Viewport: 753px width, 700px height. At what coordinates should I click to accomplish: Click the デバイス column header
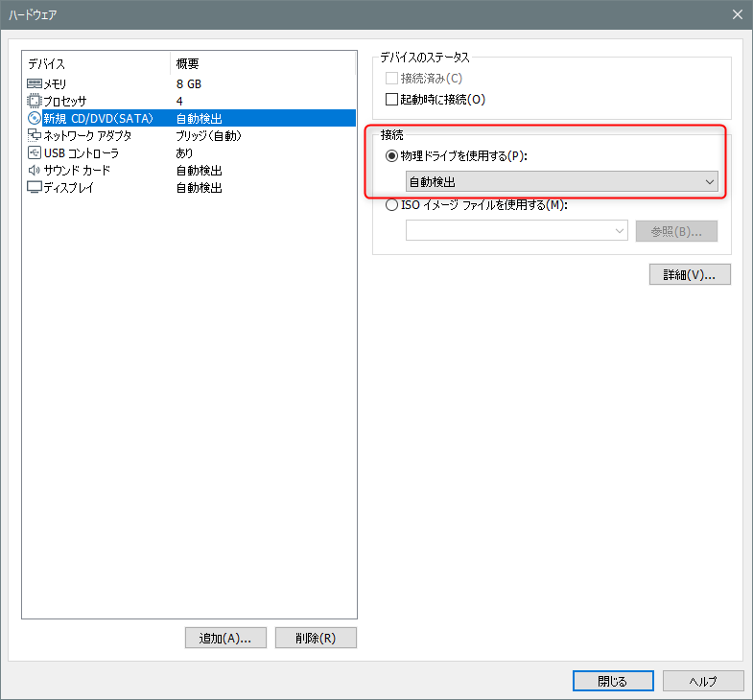[x=96, y=64]
